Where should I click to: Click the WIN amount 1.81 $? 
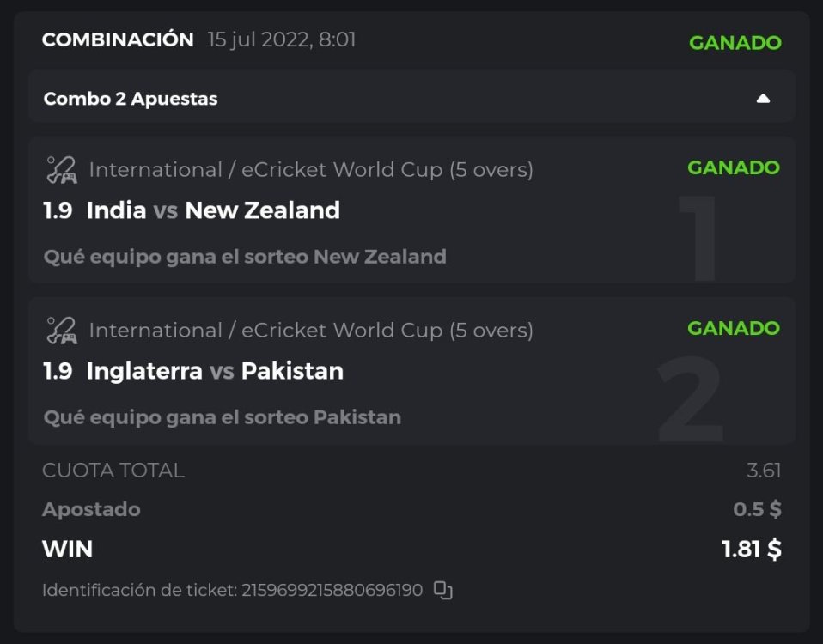[751, 549]
